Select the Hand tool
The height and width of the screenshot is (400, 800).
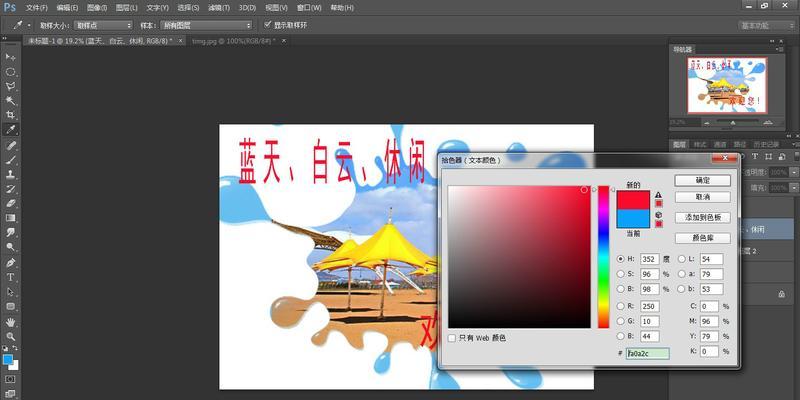click(x=10, y=322)
